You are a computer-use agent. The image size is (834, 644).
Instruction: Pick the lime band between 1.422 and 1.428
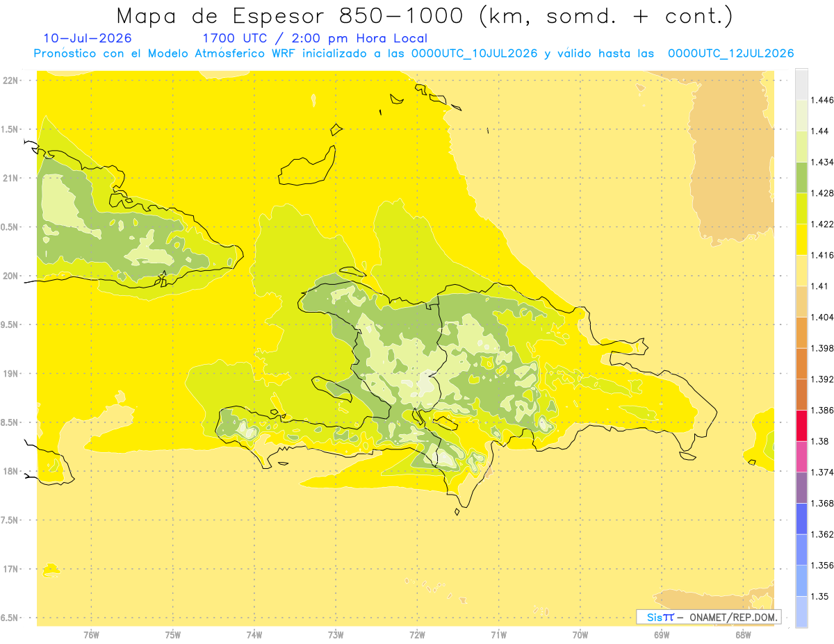coord(801,208)
